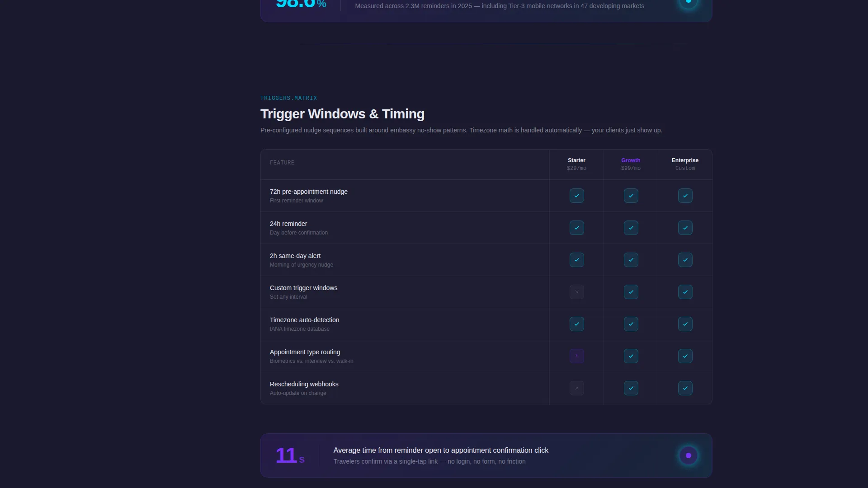Click the Appointment type routing row label
868x488 pixels.
(305, 352)
